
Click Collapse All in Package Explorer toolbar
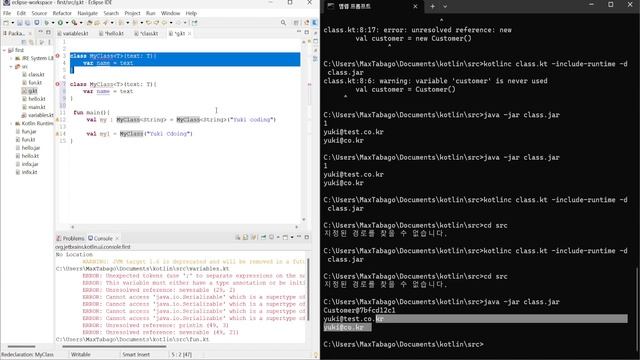coord(24,42)
